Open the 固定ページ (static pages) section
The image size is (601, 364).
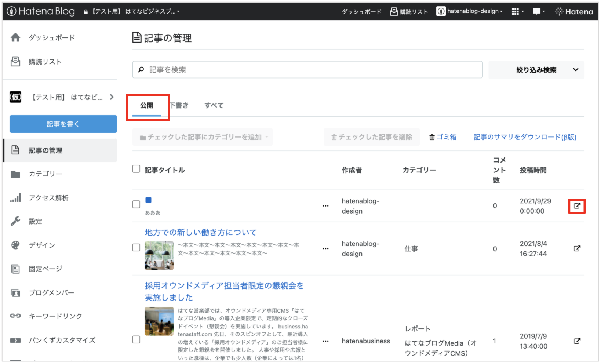(x=45, y=269)
